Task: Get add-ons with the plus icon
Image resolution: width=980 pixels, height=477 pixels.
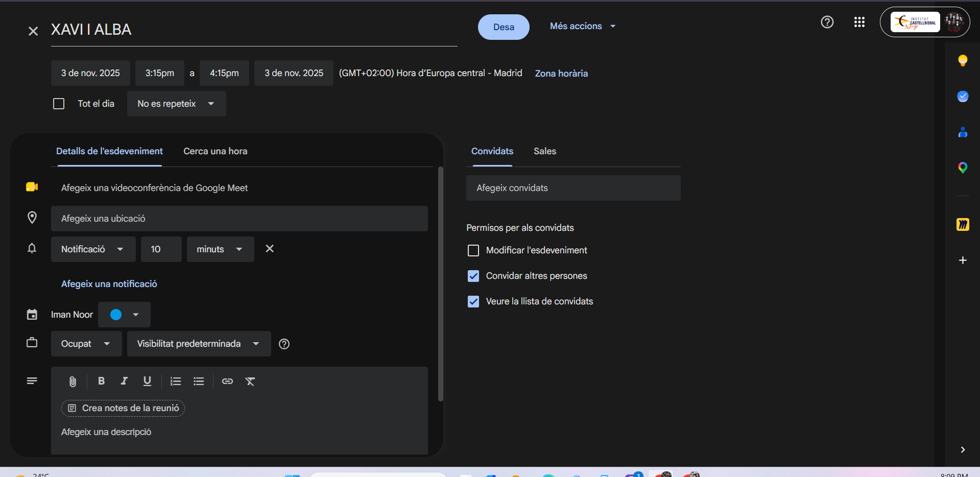Action: click(963, 260)
